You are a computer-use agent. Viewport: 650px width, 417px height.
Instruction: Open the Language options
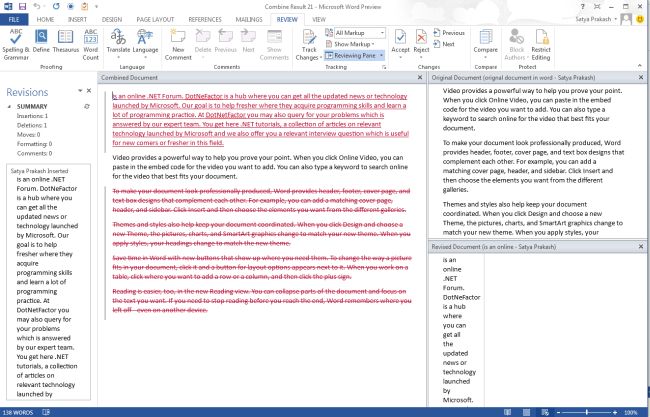click(x=145, y=43)
